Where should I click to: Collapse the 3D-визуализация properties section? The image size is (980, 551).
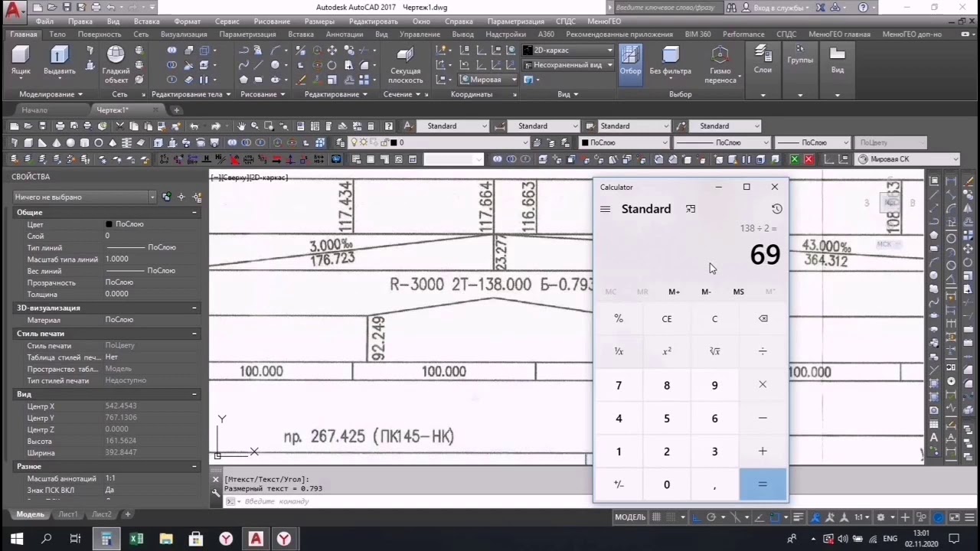coord(194,308)
